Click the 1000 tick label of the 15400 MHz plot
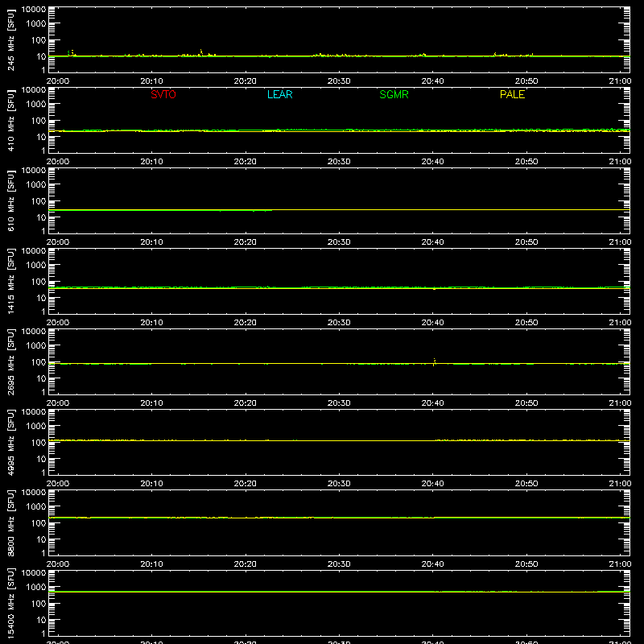Viewport: 644px width, 644px height. (x=36, y=588)
